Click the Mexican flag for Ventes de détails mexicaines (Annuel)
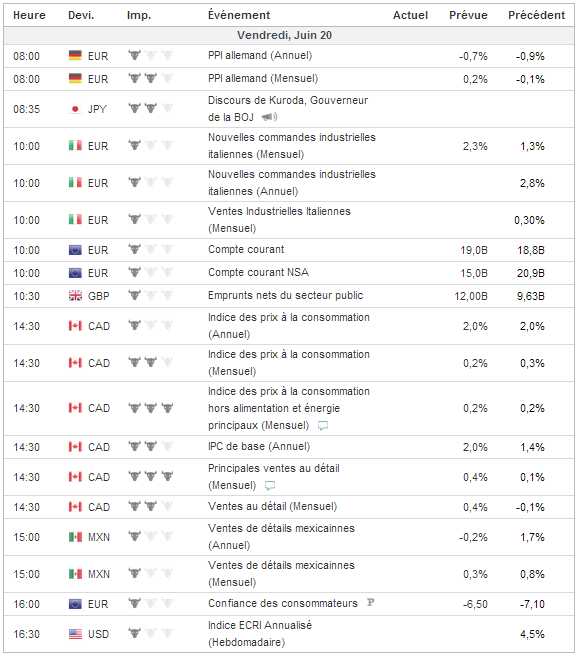 click(75, 537)
